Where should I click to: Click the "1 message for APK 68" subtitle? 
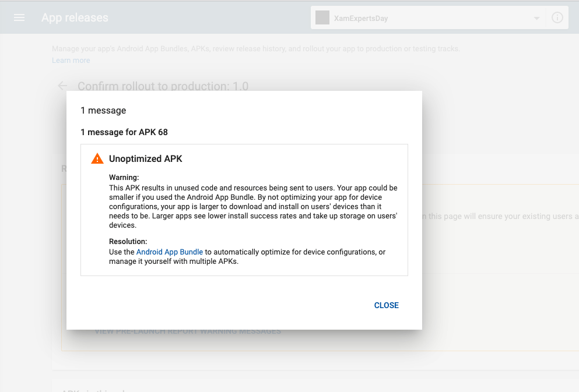[124, 132]
